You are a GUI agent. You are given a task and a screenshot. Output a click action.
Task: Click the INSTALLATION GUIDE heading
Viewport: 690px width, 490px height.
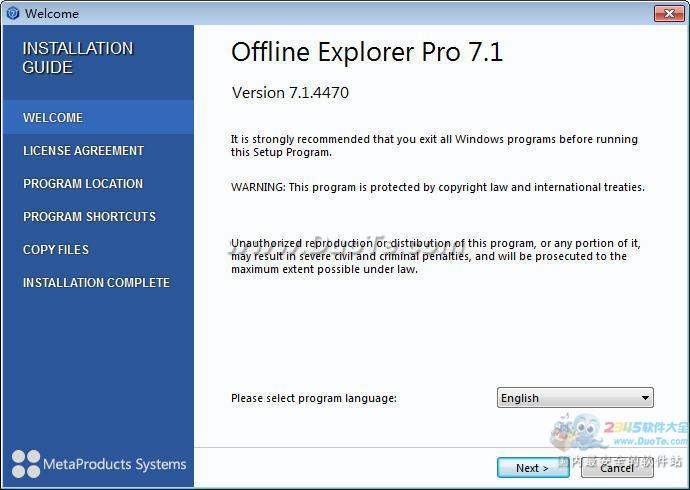point(78,58)
